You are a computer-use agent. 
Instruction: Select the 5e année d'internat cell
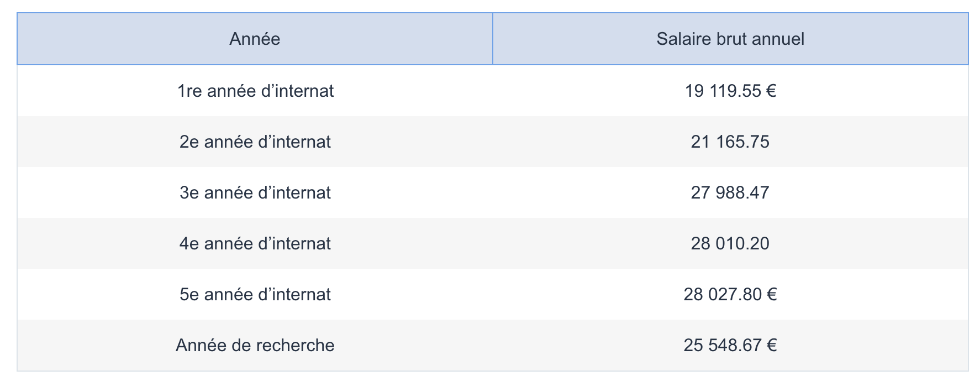click(x=255, y=294)
